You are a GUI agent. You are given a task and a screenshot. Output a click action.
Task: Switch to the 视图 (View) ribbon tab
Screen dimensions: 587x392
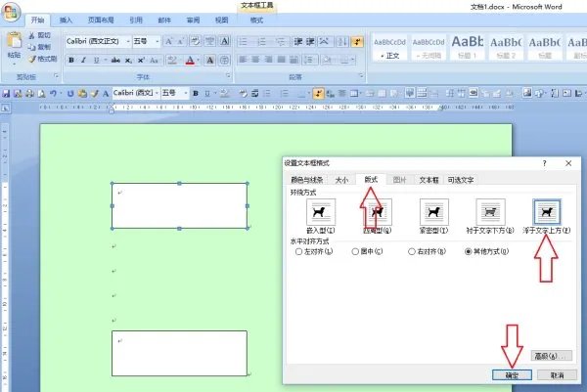(221, 21)
